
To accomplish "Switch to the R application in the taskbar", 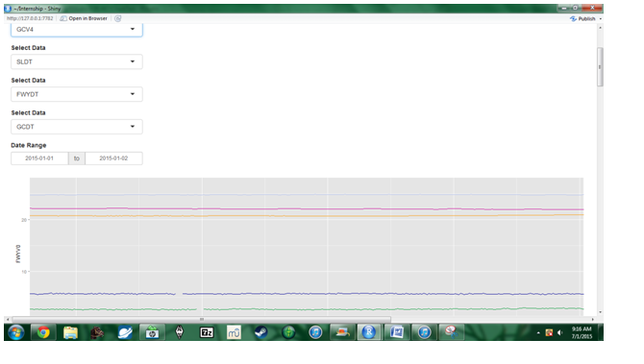I will click(x=369, y=332).
